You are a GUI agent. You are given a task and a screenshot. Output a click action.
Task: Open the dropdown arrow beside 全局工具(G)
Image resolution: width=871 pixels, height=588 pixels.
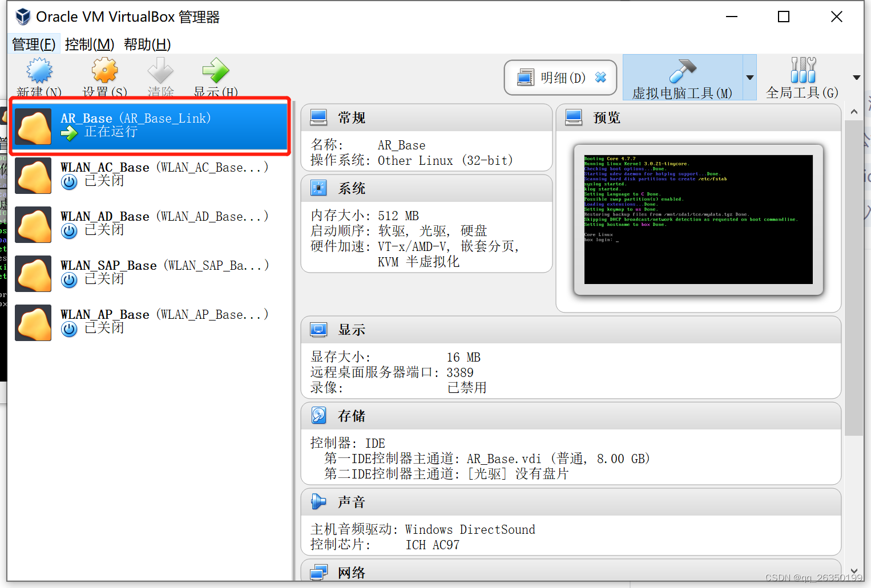point(856,78)
